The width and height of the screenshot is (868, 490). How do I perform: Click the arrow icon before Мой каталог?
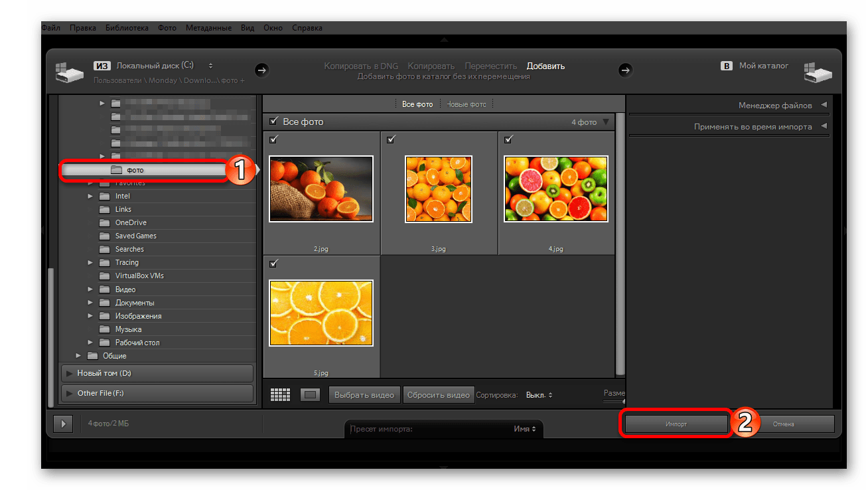[x=625, y=70]
